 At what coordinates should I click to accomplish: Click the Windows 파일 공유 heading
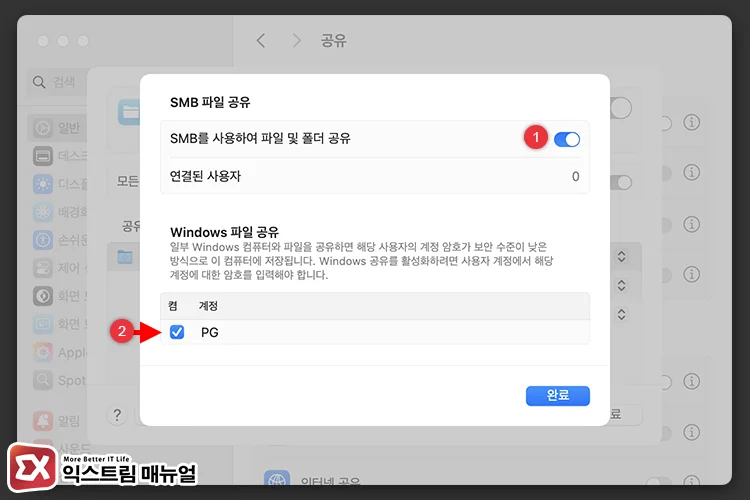pyautogui.click(x=224, y=232)
